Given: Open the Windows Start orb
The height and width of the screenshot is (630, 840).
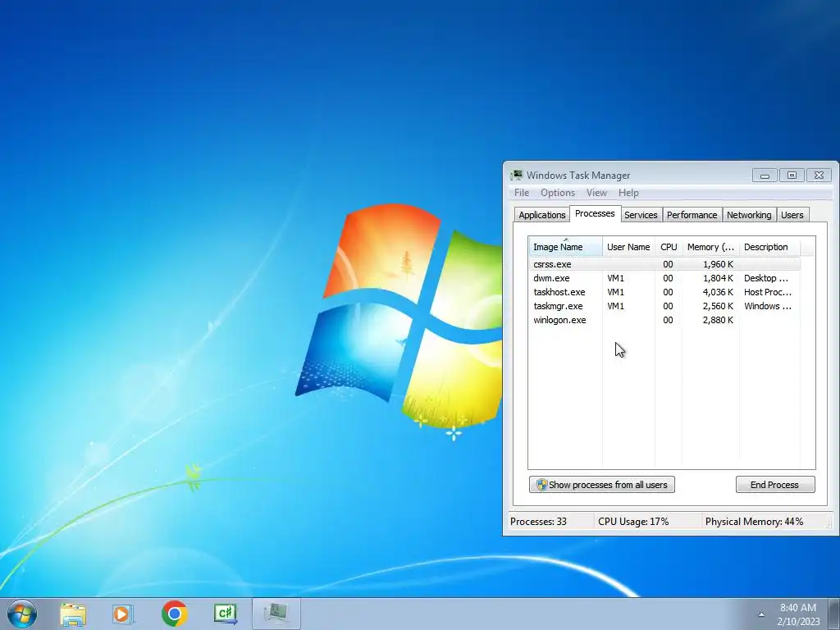Looking at the screenshot, I should point(22,614).
